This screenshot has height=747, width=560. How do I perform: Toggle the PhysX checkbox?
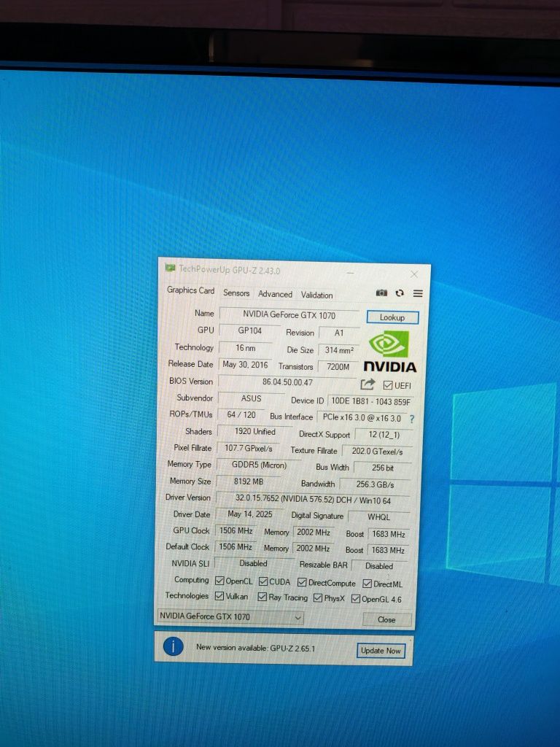pos(318,598)
